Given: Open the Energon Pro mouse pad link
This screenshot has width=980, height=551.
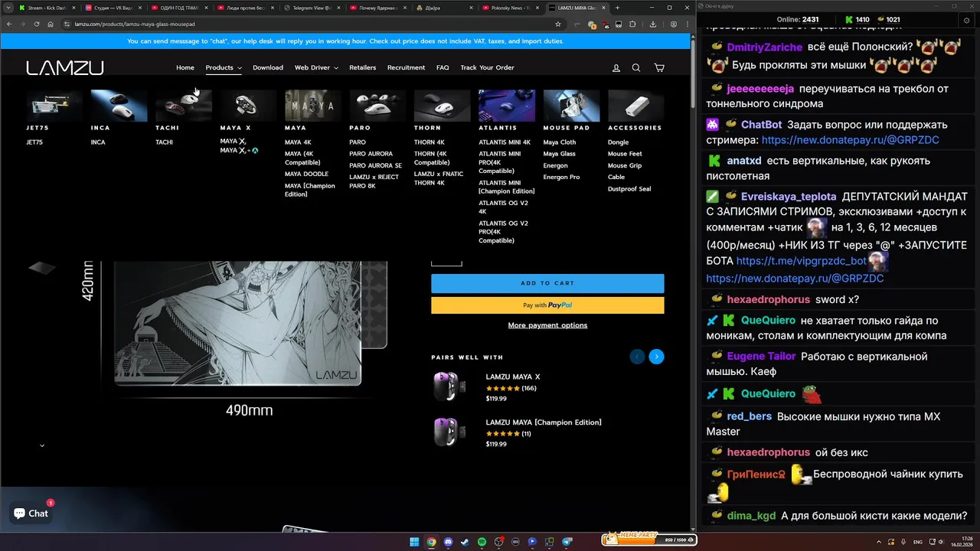Looking at the screenshot, I should pos(561,177).
